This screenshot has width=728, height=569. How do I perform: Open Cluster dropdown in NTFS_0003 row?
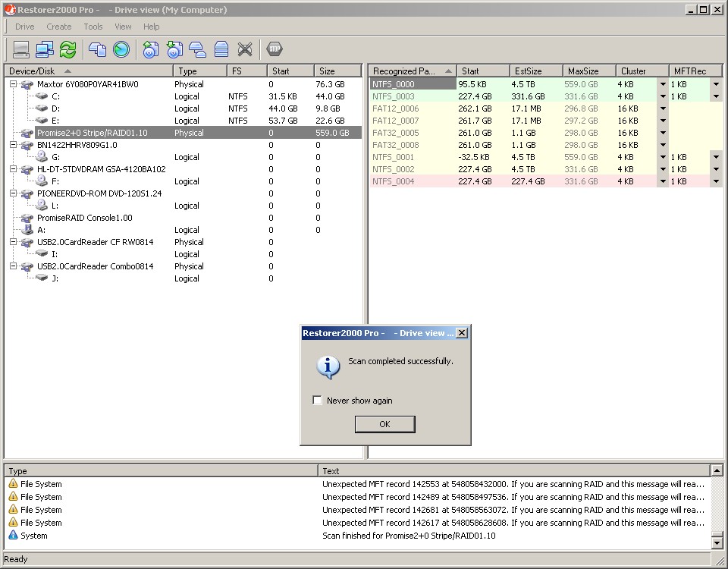coord(663,96)
